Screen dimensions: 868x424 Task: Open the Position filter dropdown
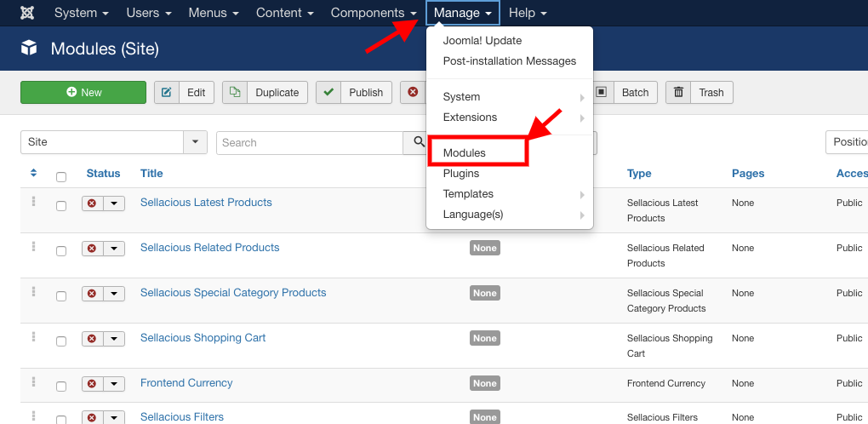(847, 142)
